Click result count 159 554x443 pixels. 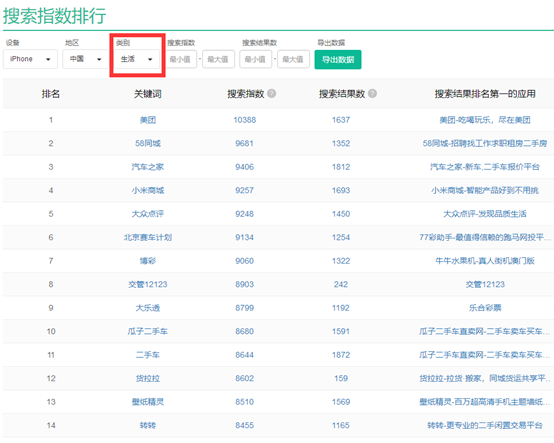(341, 378)
